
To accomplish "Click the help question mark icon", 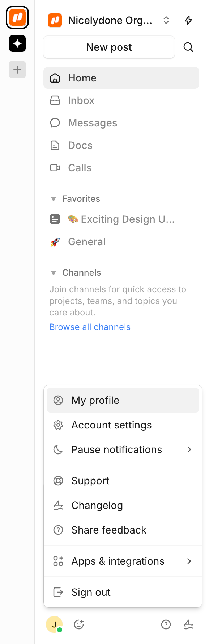I will point(166,624).
